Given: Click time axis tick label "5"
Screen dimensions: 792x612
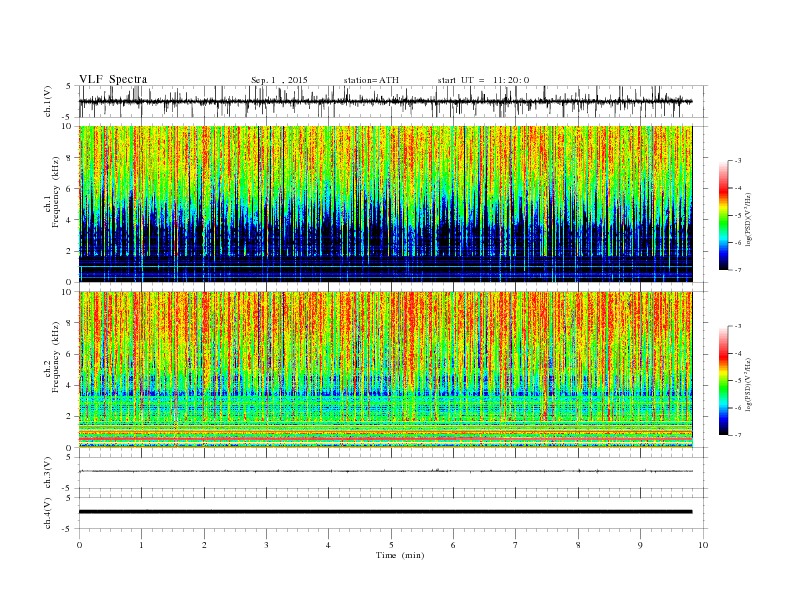Looking at the screenshot, I should point(391,545).
